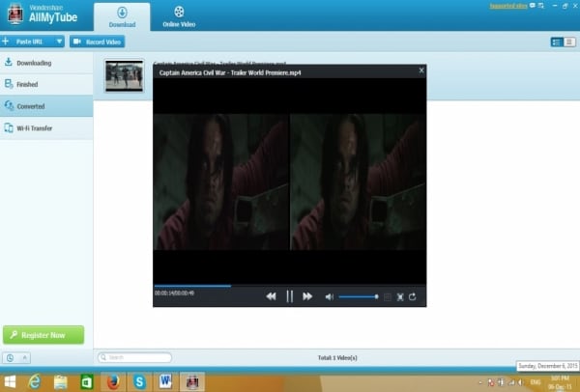Open Wi-Fi Transfer section
Screen dimensions: 580x392
coord(46,128)
